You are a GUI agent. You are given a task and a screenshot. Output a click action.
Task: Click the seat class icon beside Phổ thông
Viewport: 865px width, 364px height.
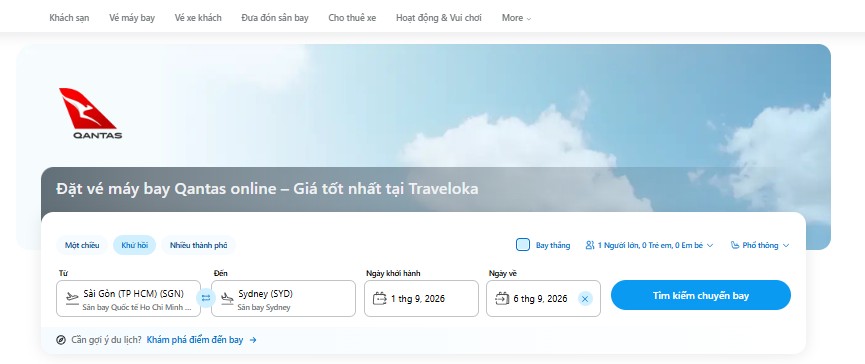(x=735, y=245)
